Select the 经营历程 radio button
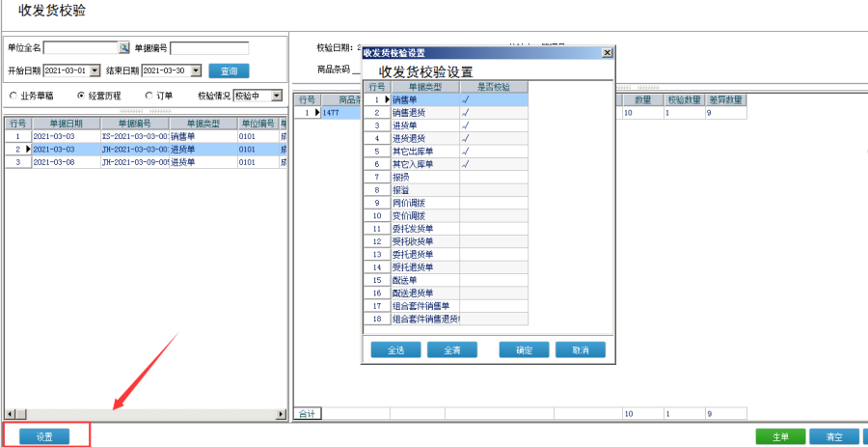 tap(81, 96)
